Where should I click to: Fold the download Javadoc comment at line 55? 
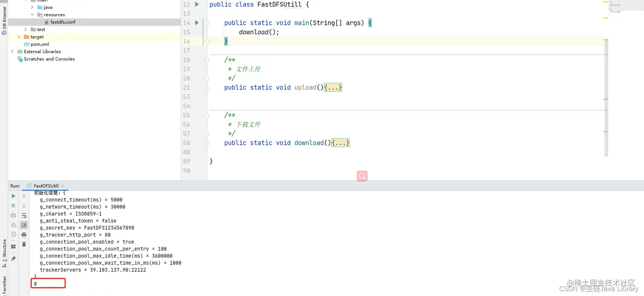point(207,116)
